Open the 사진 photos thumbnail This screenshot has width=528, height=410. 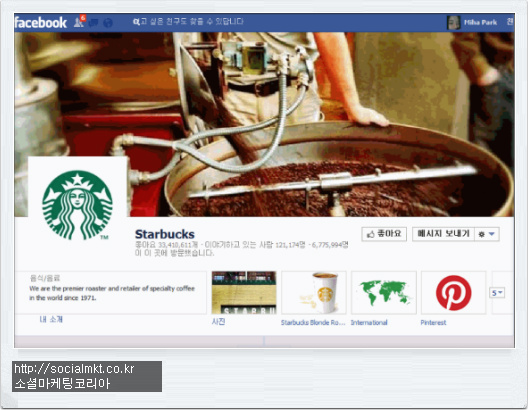coord(244,293)
